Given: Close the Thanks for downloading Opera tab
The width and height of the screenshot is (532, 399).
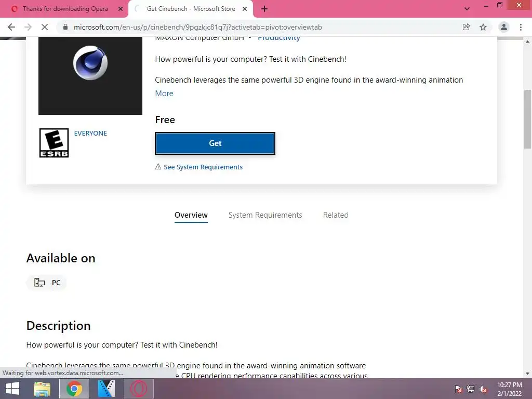Looking at the screenshot, I should pos(121,9).
